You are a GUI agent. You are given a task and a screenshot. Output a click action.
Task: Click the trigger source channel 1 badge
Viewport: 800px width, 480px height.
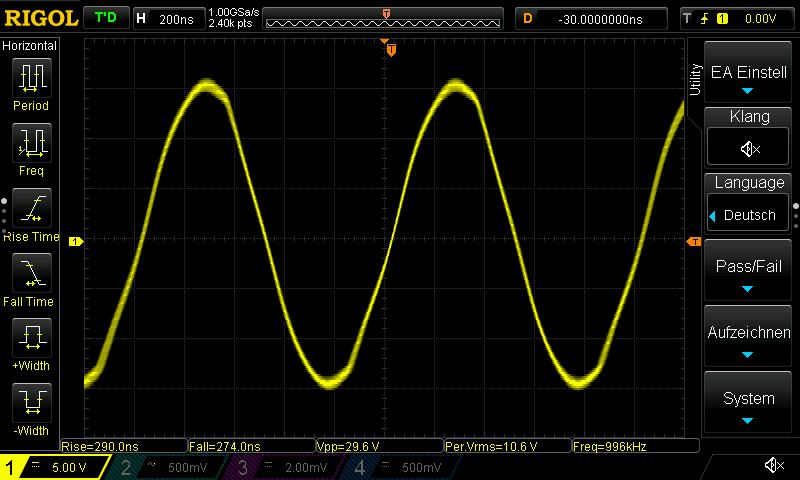coord(722,19)
